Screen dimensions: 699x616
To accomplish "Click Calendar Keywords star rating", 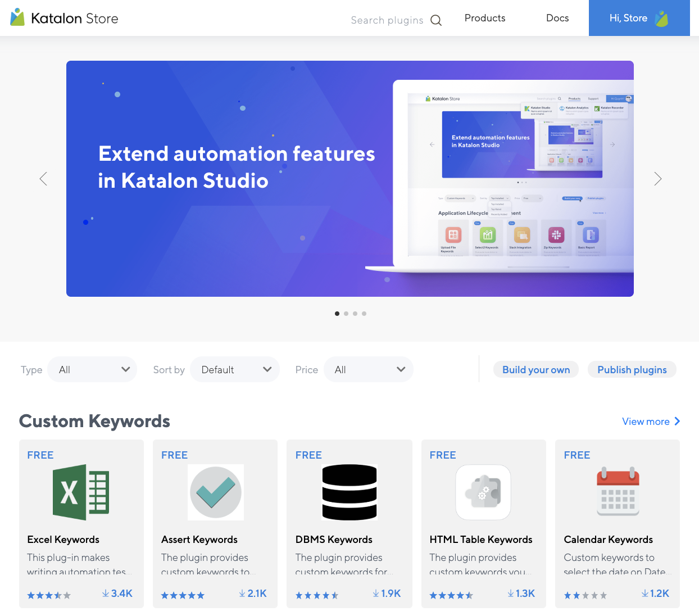I will tap(585, 595).
